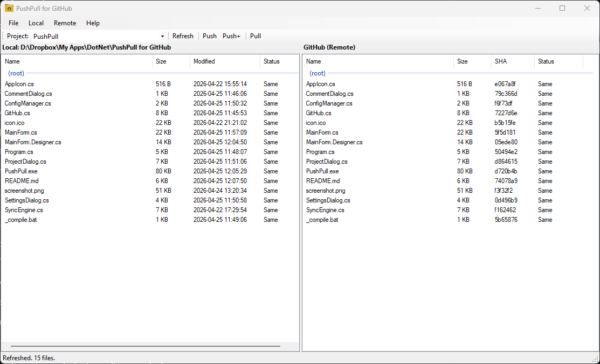Select local file SettingsDialog.cs

[27, 200]
